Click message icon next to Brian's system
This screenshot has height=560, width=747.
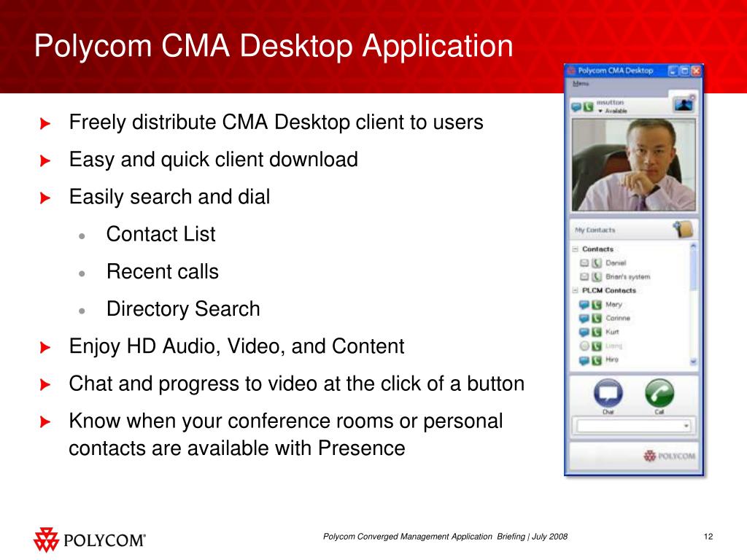click(584, 276)
